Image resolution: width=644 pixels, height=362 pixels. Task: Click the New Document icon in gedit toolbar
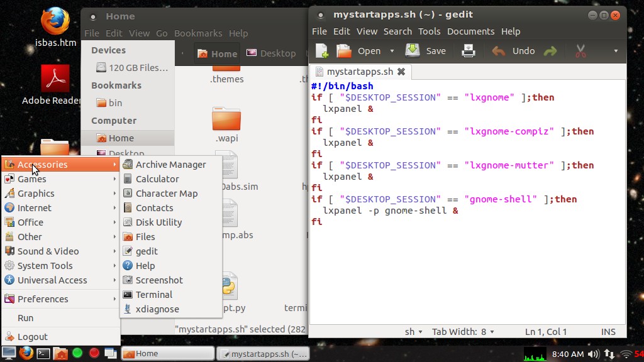tap(322, 51)
